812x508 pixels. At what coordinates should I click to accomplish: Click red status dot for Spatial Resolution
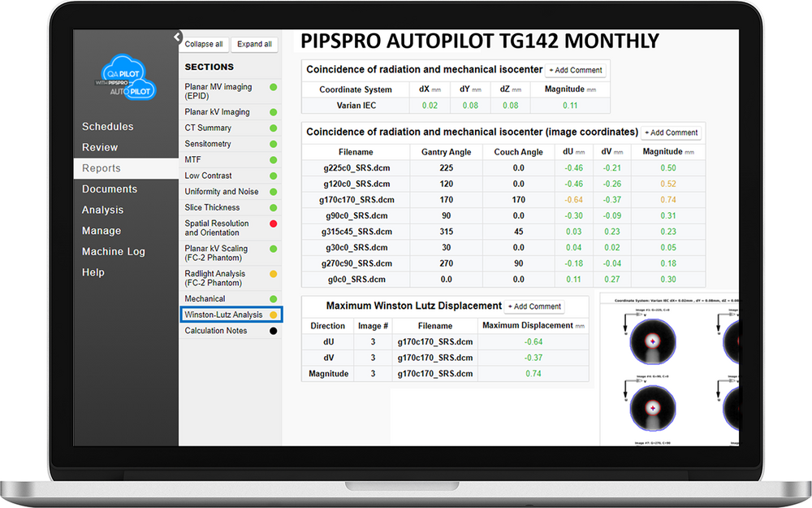click(x=274, y=224)
